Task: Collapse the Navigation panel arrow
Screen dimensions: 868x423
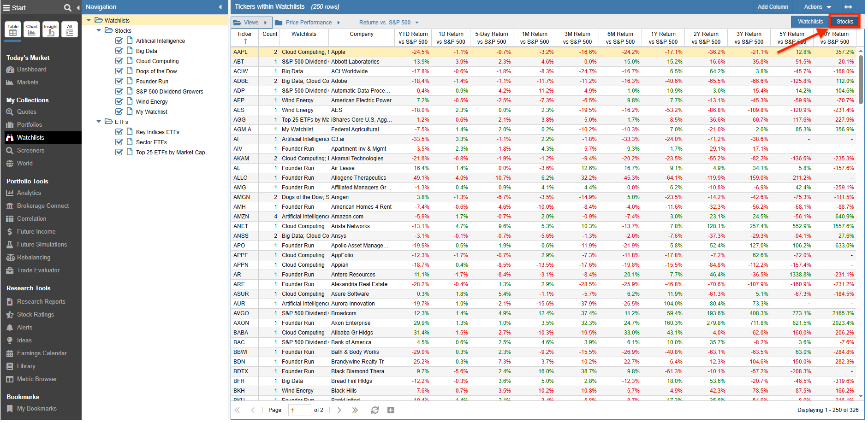Action: pos(220,7)
